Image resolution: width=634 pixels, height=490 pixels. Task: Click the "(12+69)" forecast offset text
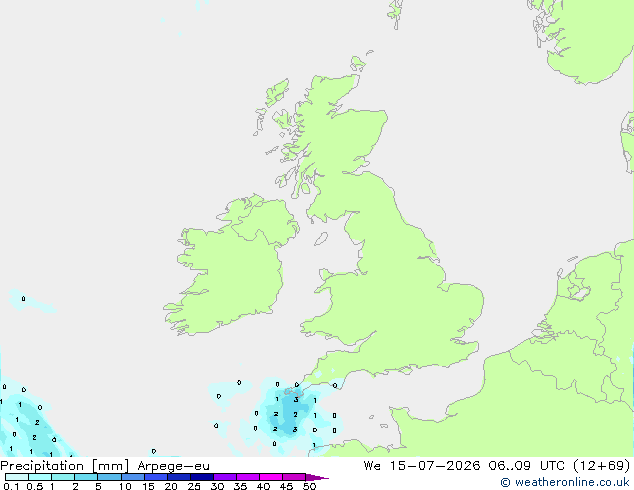(602, 466)
